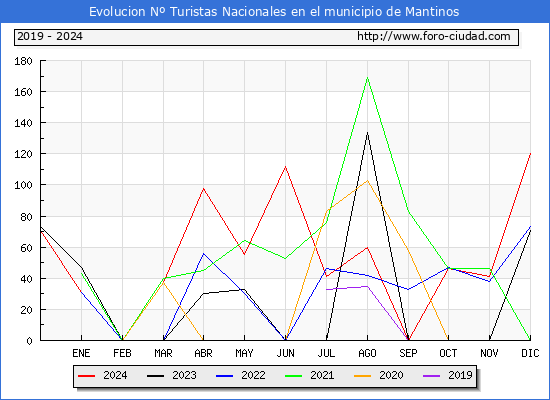Image resolution: width=550 pixels, height=400 pixels.
Task: Open the http://www.foro-ciudad.com link text
Action: pos(434,36)
